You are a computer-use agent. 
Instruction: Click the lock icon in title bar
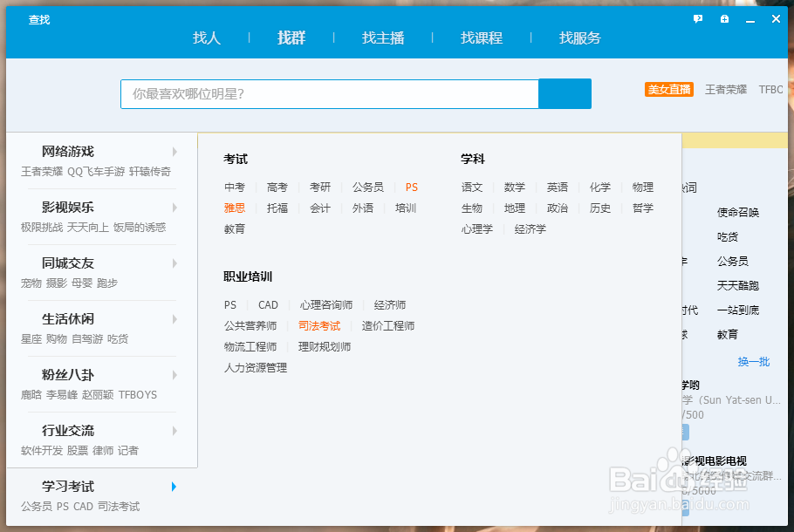pos(724,18)
